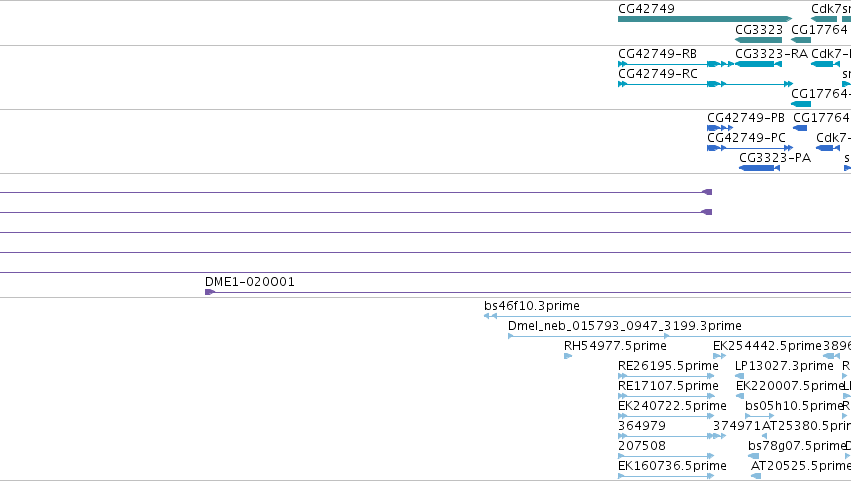This screenshot has height=481, width=851.
Task: Click the AT25380.5prime EST label
Action: pos(806,426)
